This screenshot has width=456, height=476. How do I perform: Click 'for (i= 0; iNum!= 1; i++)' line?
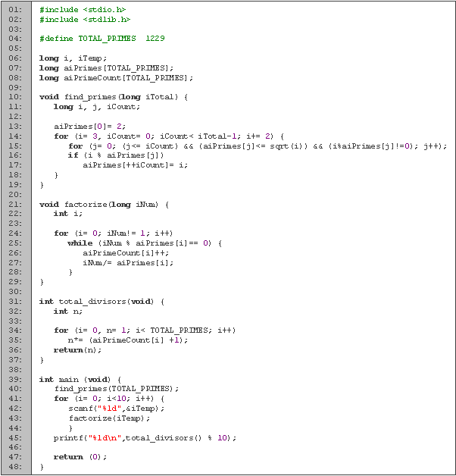point(113,233)
